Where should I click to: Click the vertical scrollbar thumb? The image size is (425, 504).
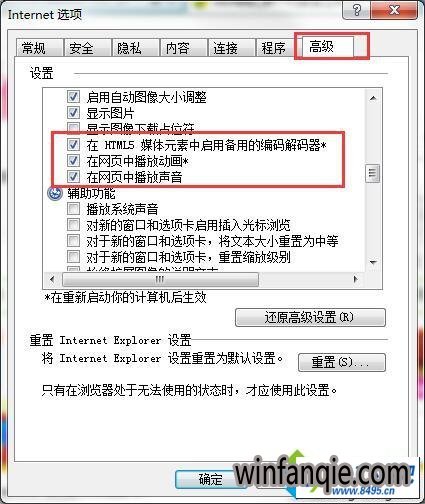point(372,173)
